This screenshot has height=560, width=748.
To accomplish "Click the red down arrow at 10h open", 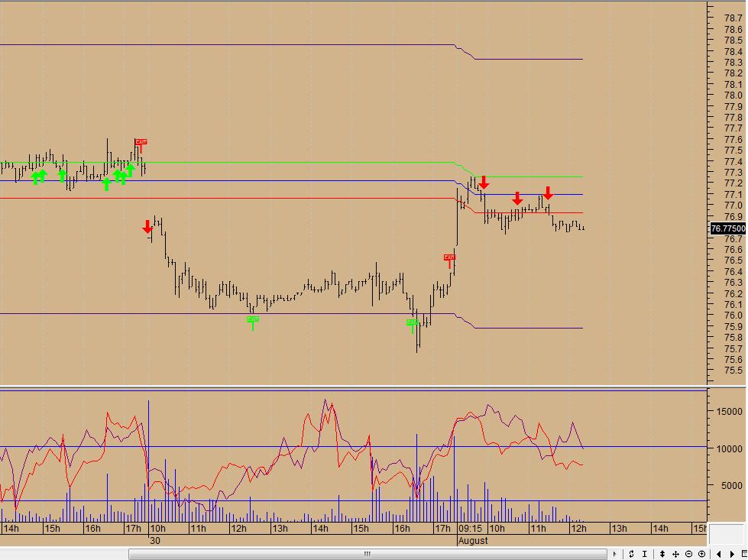I will 147,227.
